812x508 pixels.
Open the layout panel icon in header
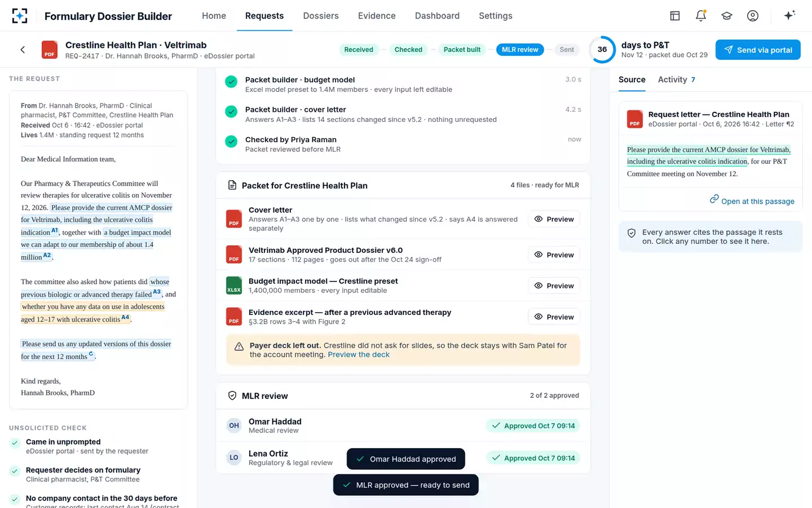coord(675,16)
